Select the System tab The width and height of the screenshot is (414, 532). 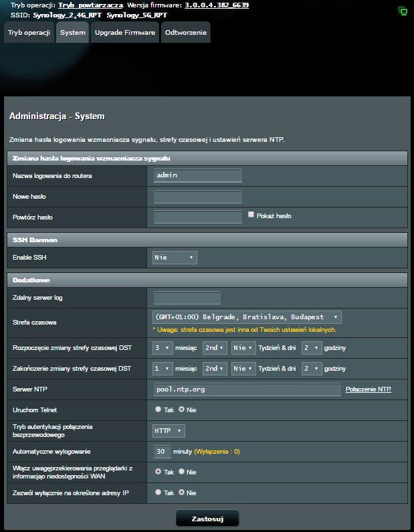coord(72,33)
